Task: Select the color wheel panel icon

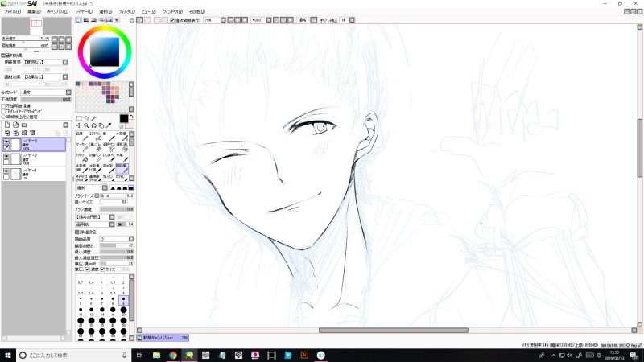Action: click(78, 19)
